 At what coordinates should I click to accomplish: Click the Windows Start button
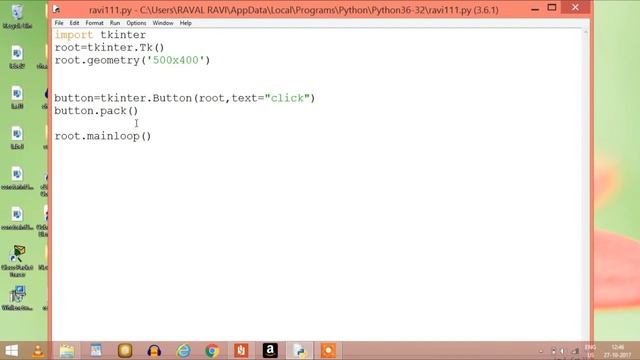tap(11, 351)
